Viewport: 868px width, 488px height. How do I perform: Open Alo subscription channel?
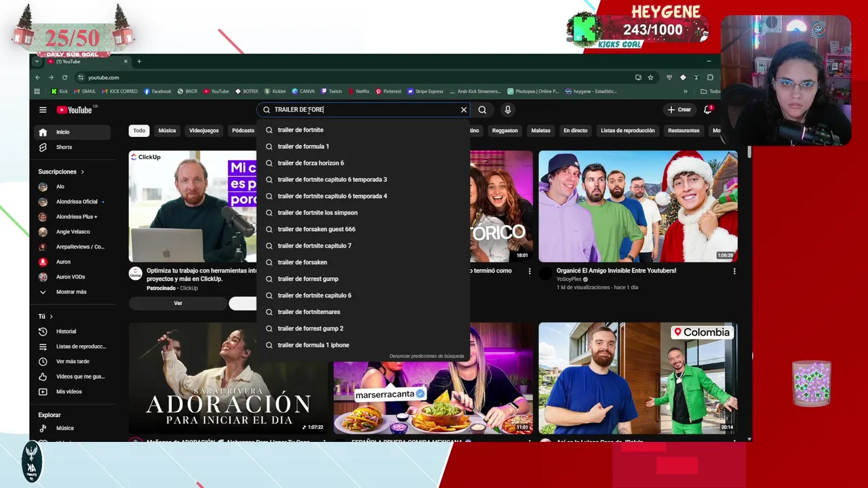[73, 186]
